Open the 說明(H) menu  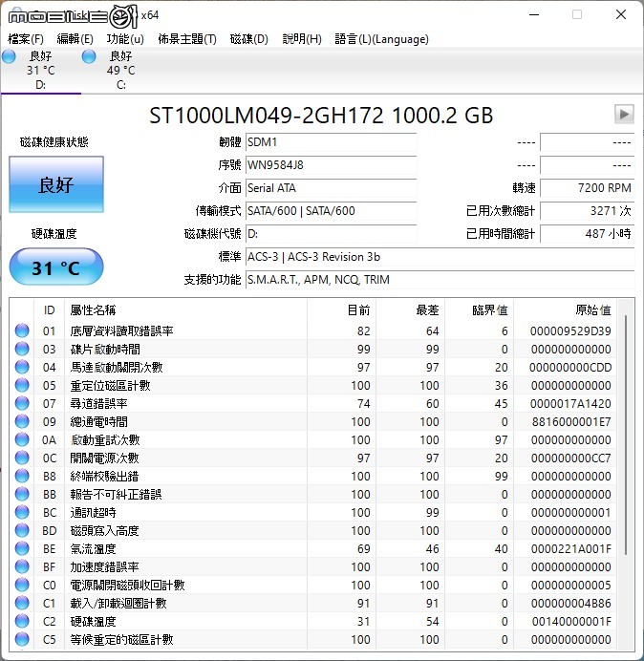click(x=302, y=39)
